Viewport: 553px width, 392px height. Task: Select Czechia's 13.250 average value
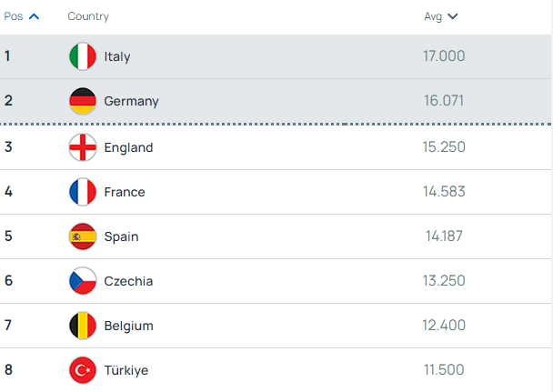coord(444,281)
